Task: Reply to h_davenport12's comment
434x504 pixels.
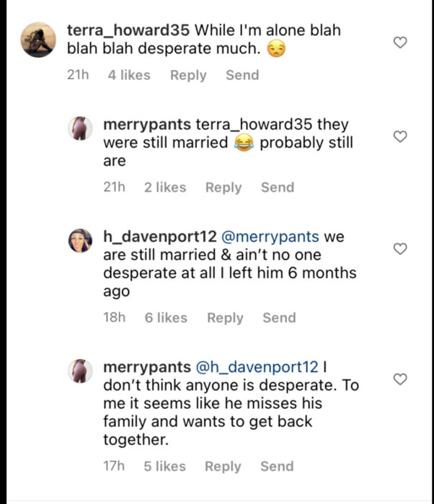Action: click(225, 317)
